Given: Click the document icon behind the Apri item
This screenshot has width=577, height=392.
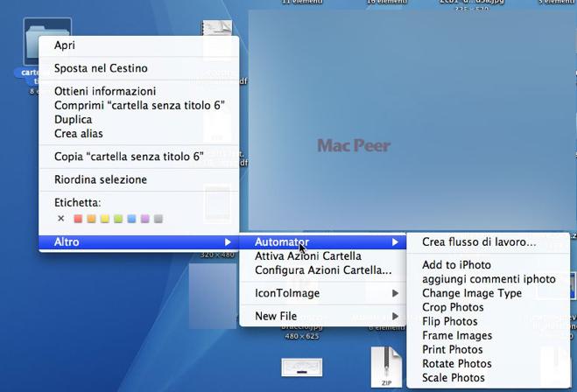Looking at the screenshot, I should coord(217,28).
